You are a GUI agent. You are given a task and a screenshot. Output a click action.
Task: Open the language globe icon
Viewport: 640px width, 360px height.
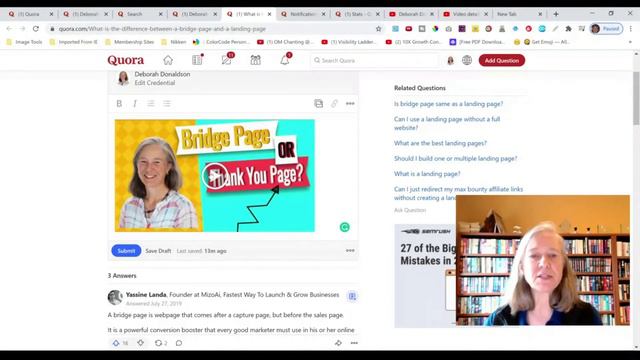pos(467,60)
